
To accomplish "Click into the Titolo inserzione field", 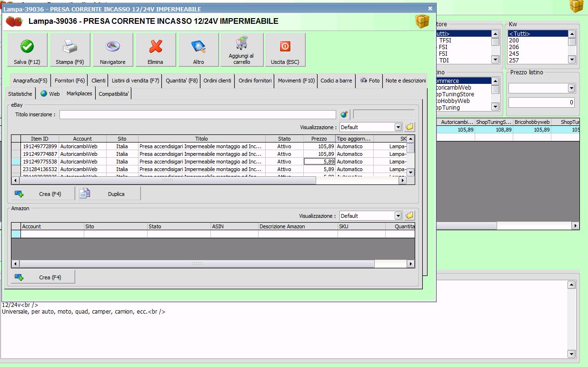I will [198, 115].
